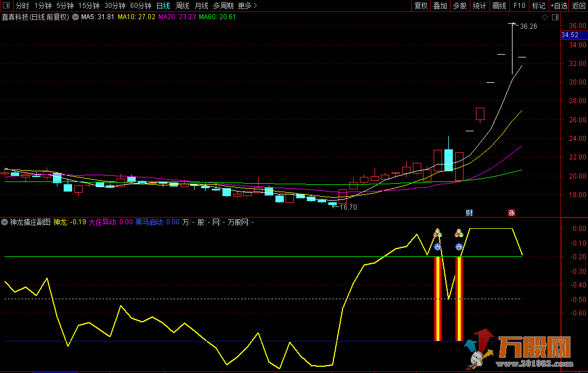This screenshot has width=588, height=373.
Task: Open 神龙擒庄副图 indicator dropdown arrow
Action: point(5,222)
